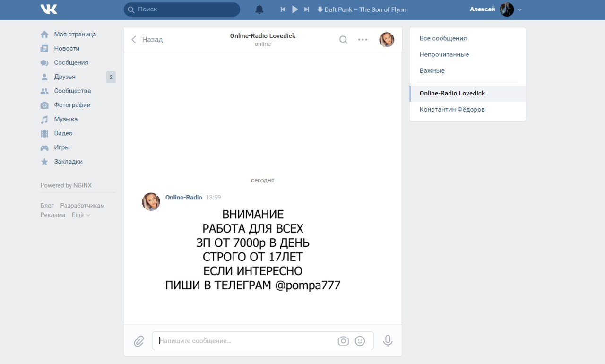The height and width of the screenshot is (364, 605).
Task: Click the home icon beside Моя страница
Action: click(x=44, y=34)
